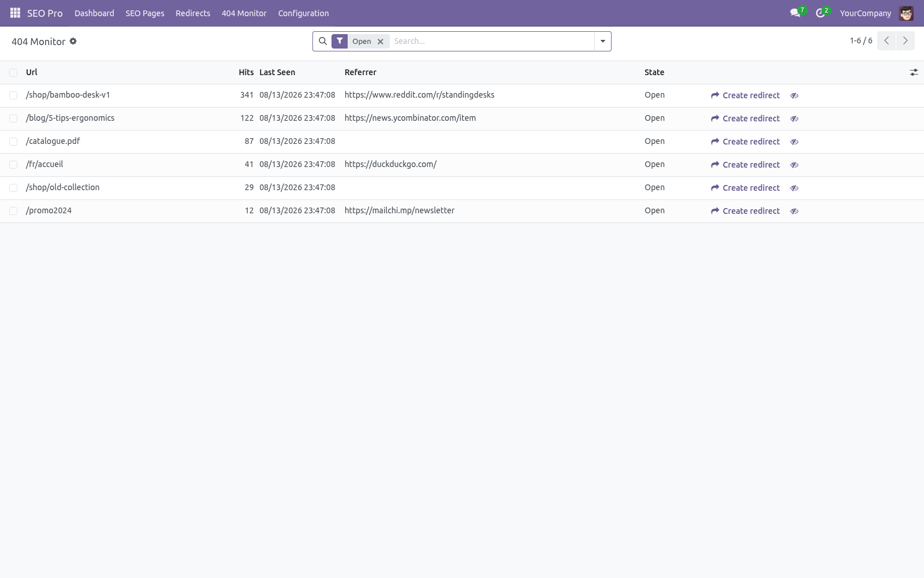
Task: Open the activities clock icon
Action: pos(820,13)
